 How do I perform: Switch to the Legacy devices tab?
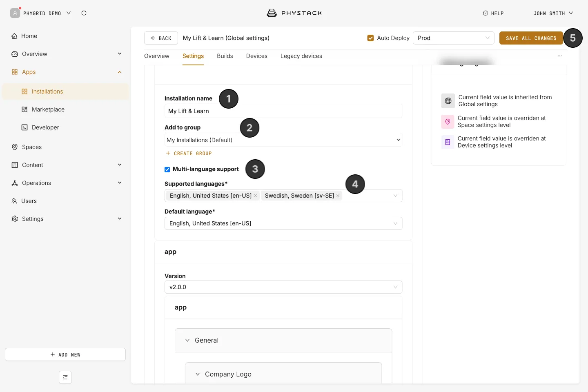click(x=301, y=56)
